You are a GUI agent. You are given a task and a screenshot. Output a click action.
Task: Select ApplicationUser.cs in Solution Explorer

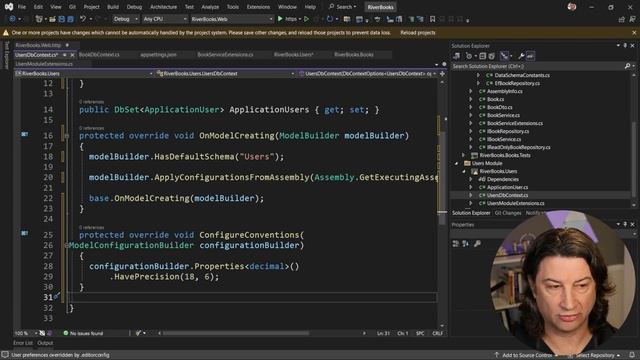[507, 187]
